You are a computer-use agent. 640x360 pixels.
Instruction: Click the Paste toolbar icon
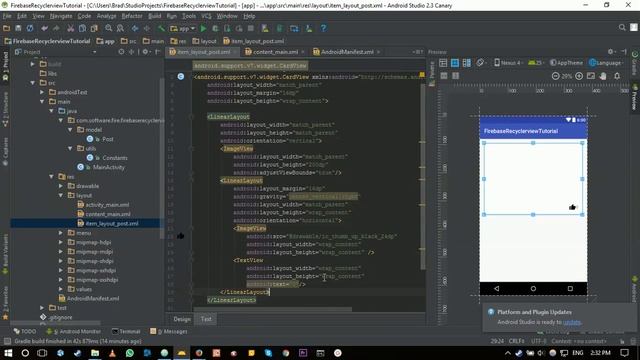[x=94, y=28]
